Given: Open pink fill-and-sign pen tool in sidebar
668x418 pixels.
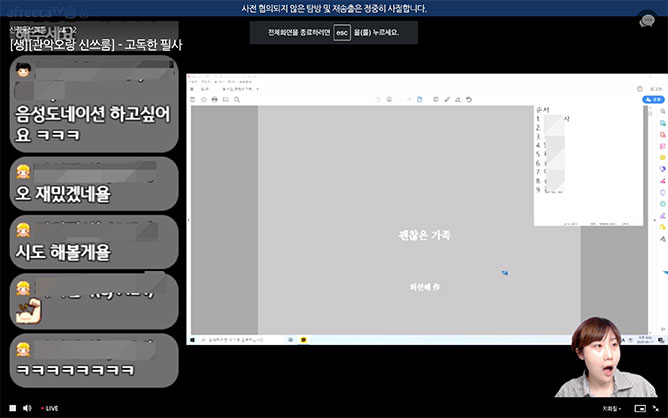Looking at the screenshot, I should pos(662,181).
